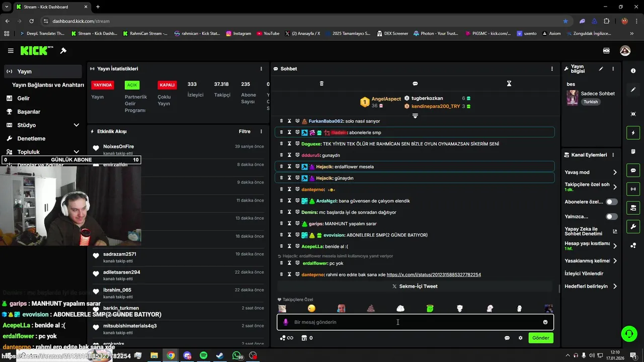Screen dimensions: 644x362
Task: Send the message with the Gönder button
Action: click(x=541, y=338)
